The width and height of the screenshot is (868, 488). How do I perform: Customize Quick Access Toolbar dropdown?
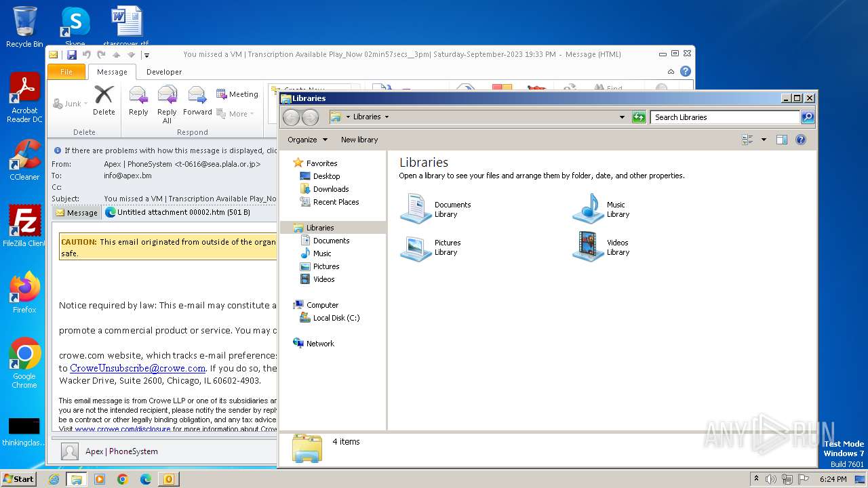coord(146,55)
